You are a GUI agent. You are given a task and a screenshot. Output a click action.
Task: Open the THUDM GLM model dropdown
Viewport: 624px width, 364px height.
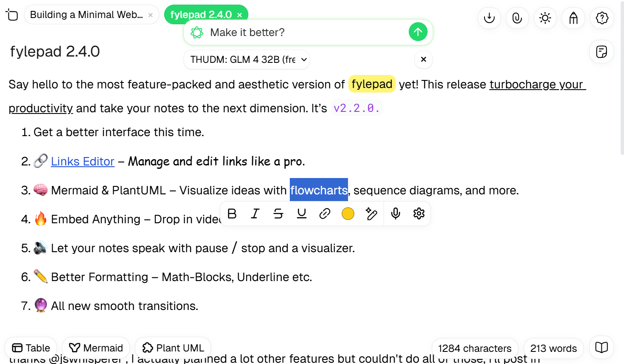click(246, 59)
